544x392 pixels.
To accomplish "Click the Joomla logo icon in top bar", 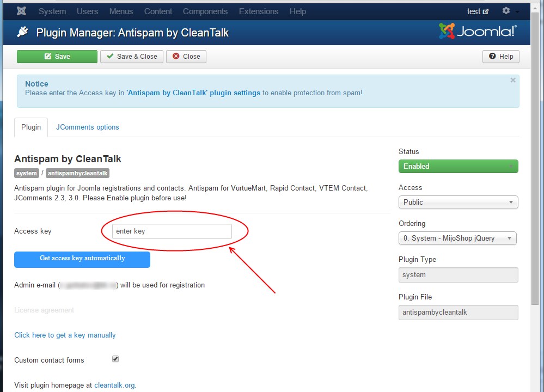I will tap(21, 11).
